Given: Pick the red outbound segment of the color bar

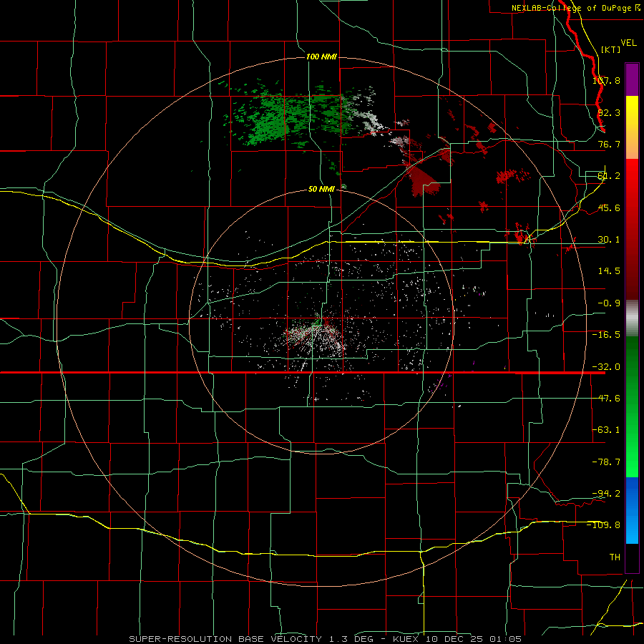Looking at the screenshot, I should coord(632,229).
